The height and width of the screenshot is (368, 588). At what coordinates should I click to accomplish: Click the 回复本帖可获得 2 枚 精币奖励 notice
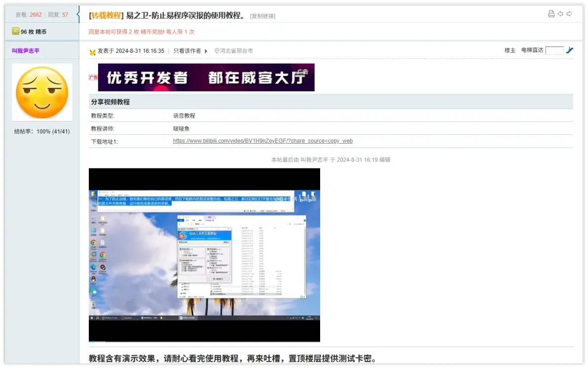click(x=142, y=32)
